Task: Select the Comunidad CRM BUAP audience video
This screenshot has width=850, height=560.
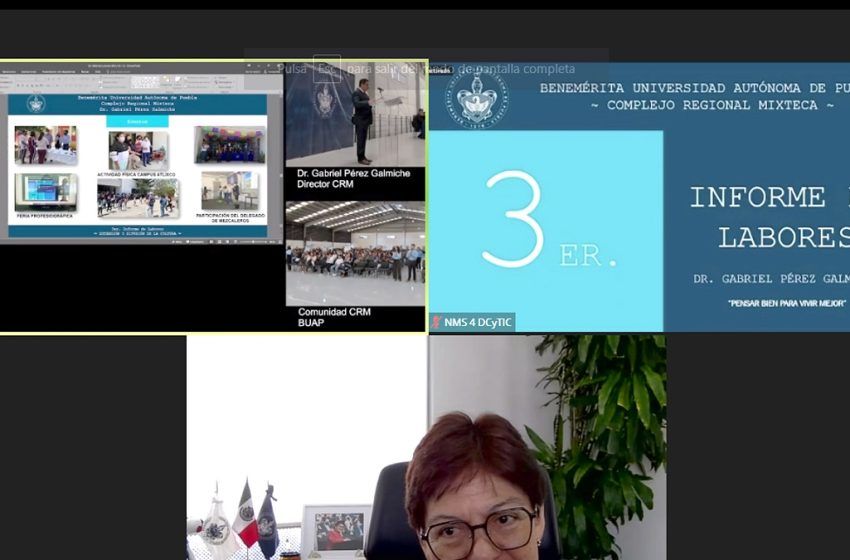Action: click(355, 254)
